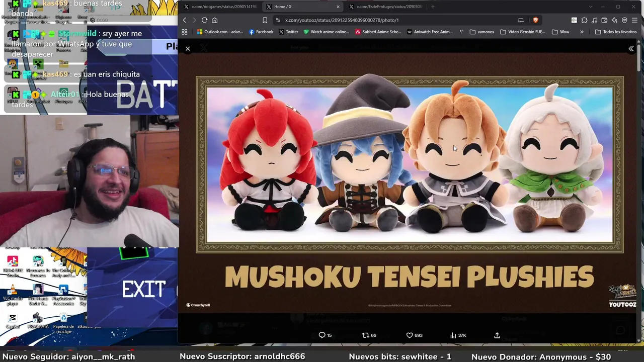The image size is (644, 362).
Task: Close the photo viewer with the X
Action: [188, 49]
